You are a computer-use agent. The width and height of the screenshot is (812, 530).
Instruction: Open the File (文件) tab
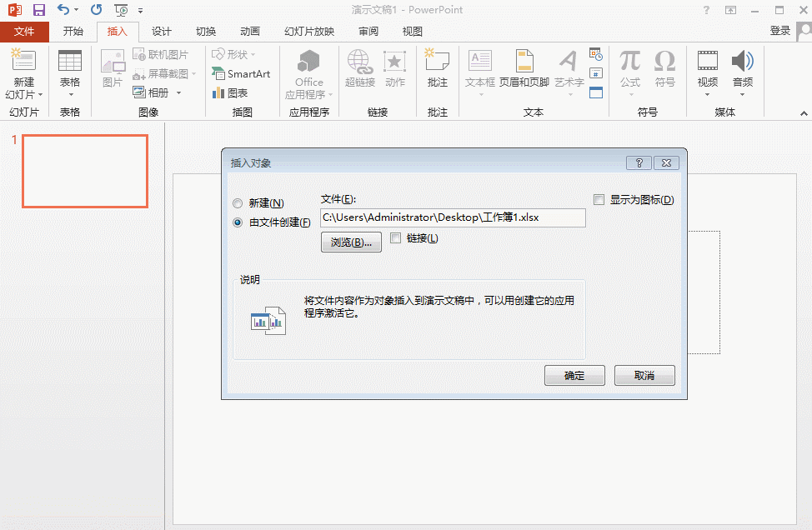(24, 32)
